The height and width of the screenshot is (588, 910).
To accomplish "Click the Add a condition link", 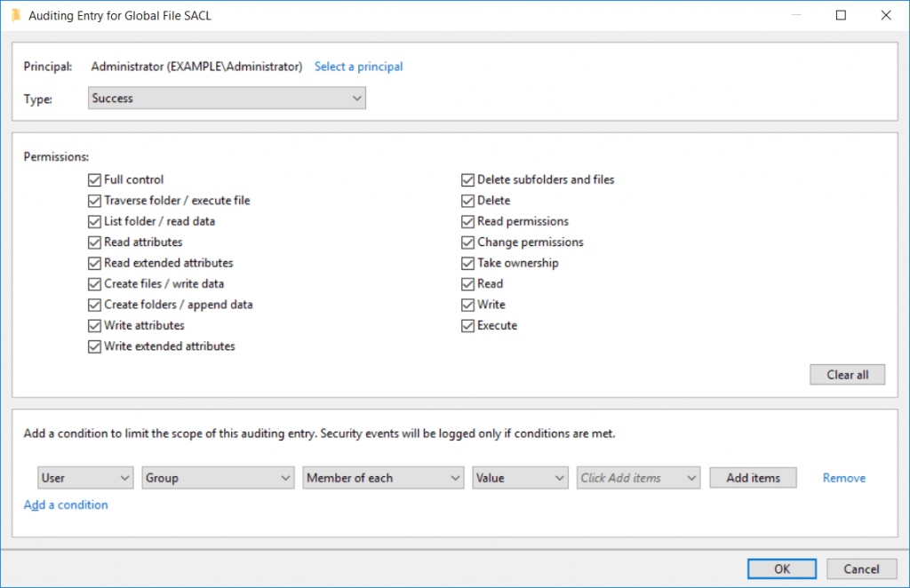I will 66,504.
